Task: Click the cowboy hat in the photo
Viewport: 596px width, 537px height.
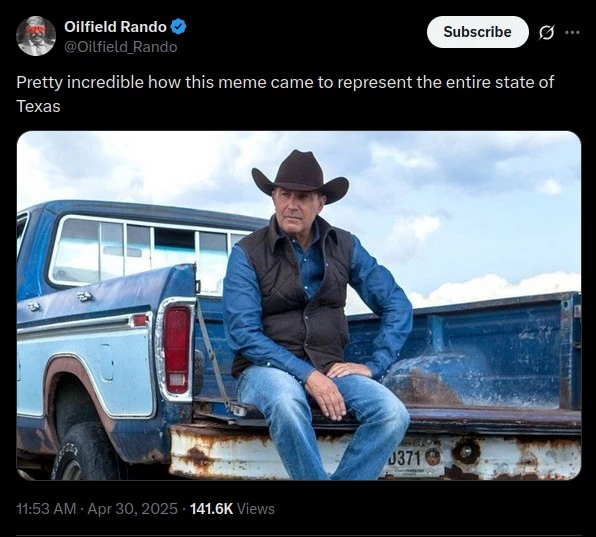Action: pos(300,177)
